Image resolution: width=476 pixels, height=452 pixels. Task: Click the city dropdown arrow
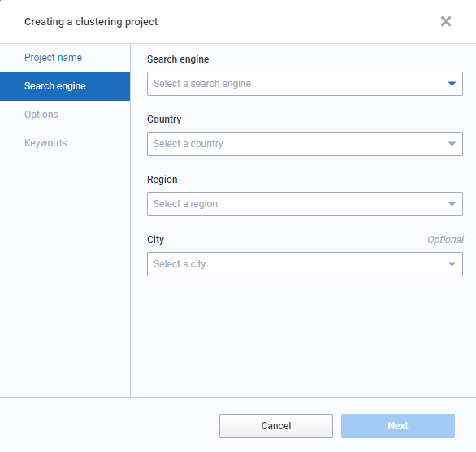click(x=452, y=264)
